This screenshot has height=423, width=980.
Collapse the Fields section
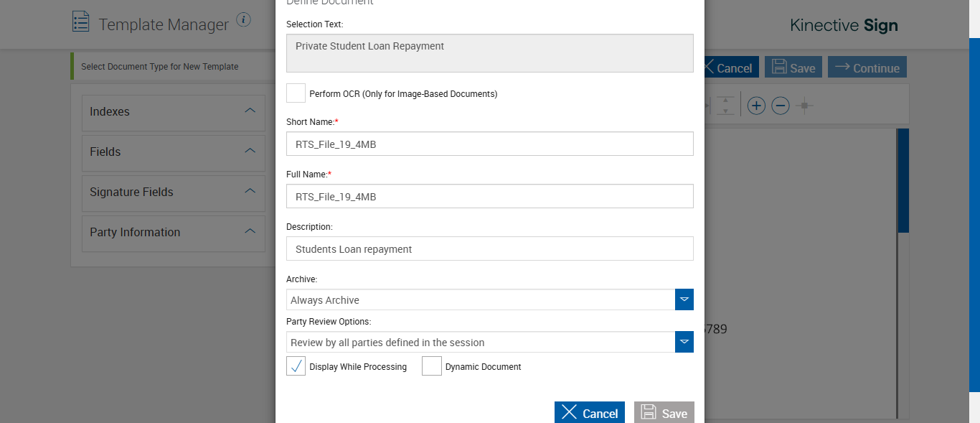pos(250,152)
